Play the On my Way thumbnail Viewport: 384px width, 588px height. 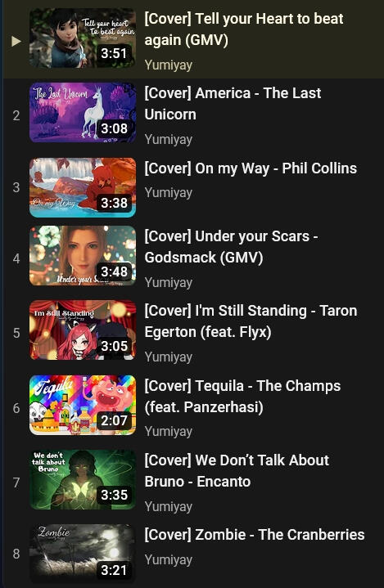(83, 187)
